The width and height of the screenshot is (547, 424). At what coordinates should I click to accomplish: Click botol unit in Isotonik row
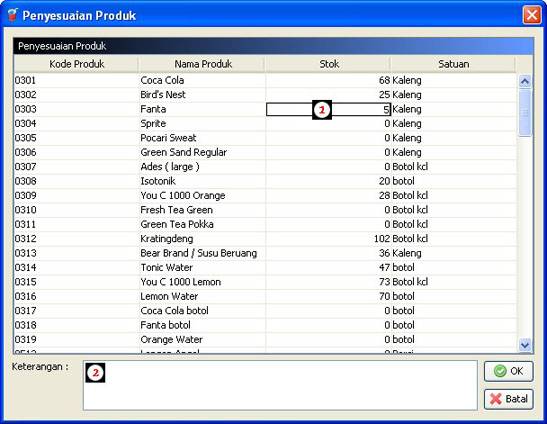pyautogui.click(x=404, y=181)
